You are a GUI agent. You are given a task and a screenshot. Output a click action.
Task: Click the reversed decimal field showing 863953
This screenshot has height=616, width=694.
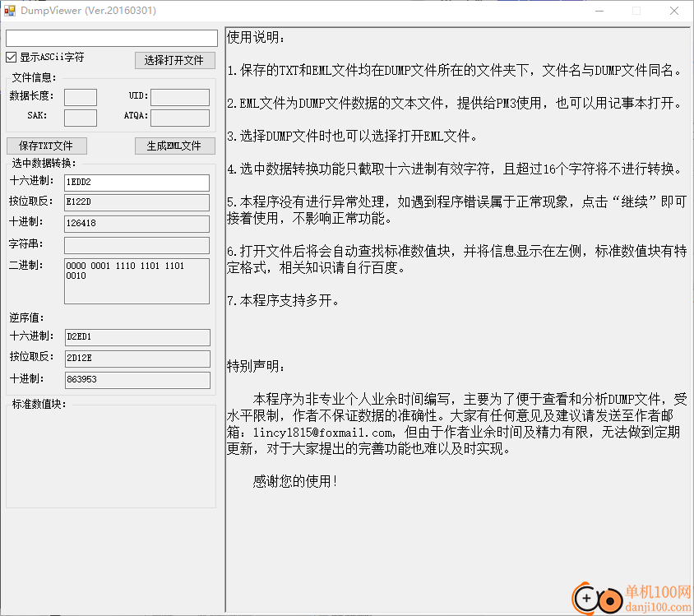pos(137,380)
